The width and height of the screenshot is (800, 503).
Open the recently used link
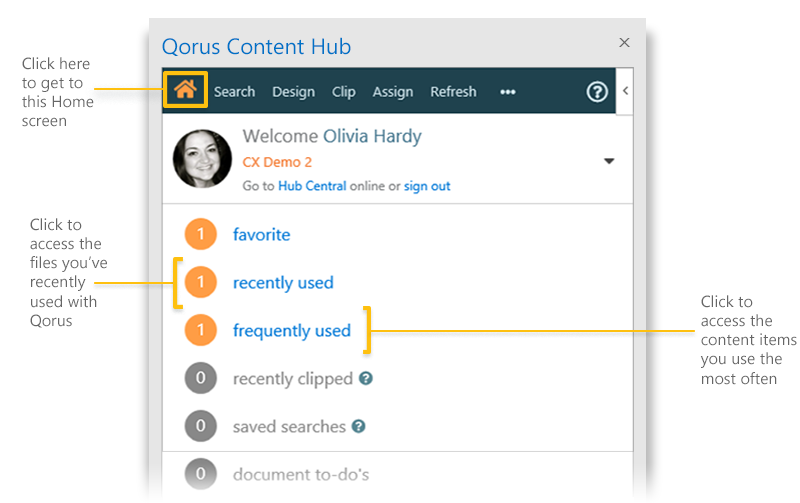point(283,283)
